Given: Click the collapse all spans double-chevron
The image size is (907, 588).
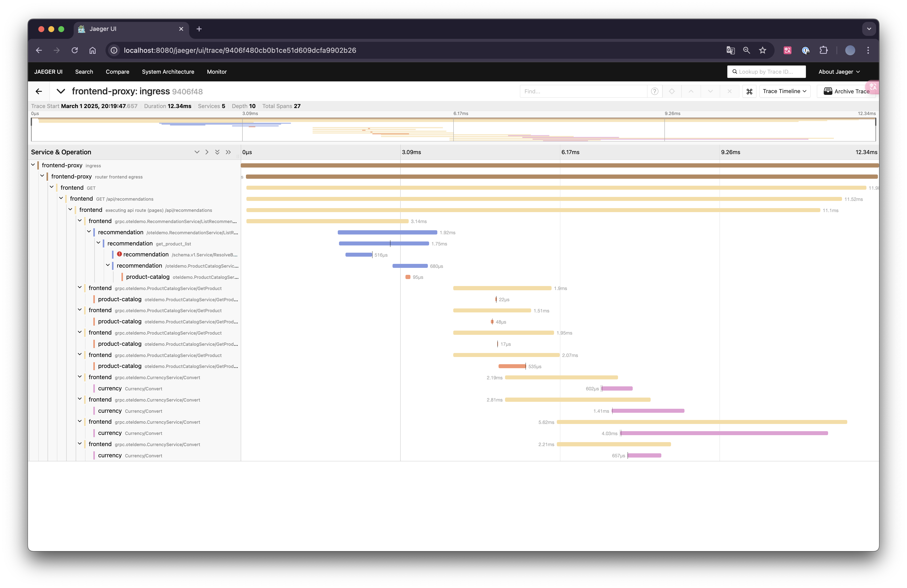Looking at the screenshot, I should point(228,152).
